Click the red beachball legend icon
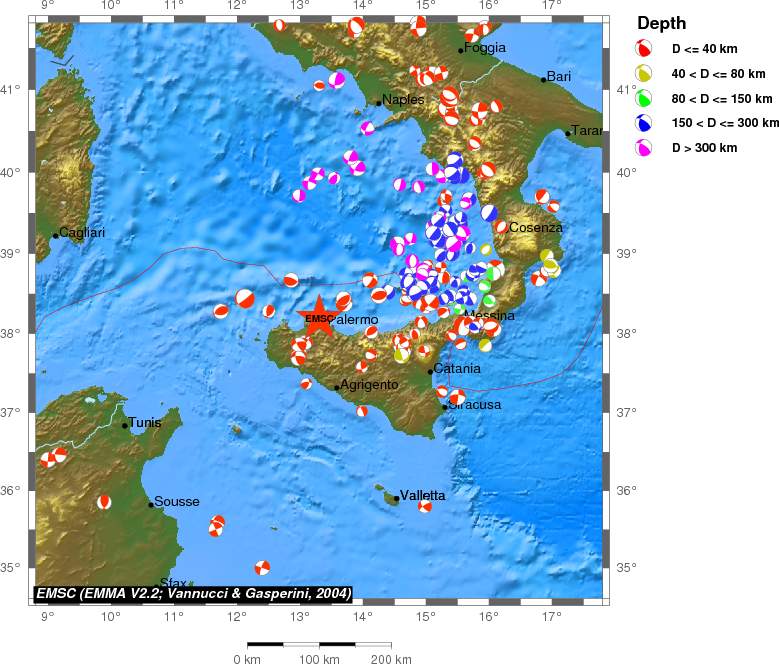 tap(645, 48)
